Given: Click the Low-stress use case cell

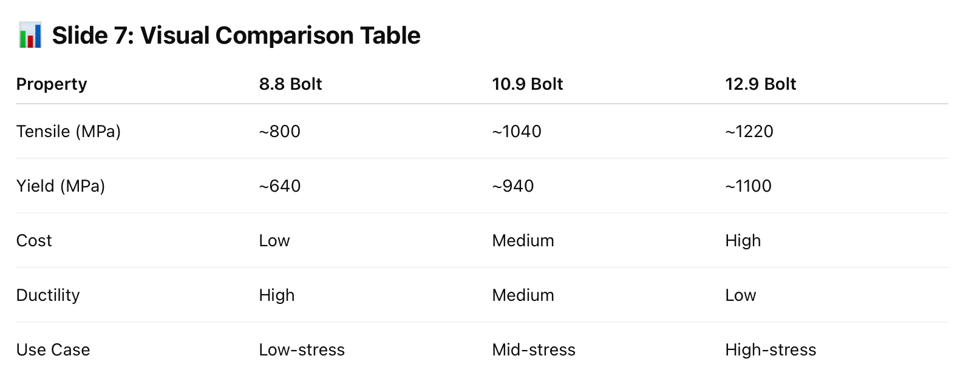Looking at the screenshot, I should (x=302, y=350).
